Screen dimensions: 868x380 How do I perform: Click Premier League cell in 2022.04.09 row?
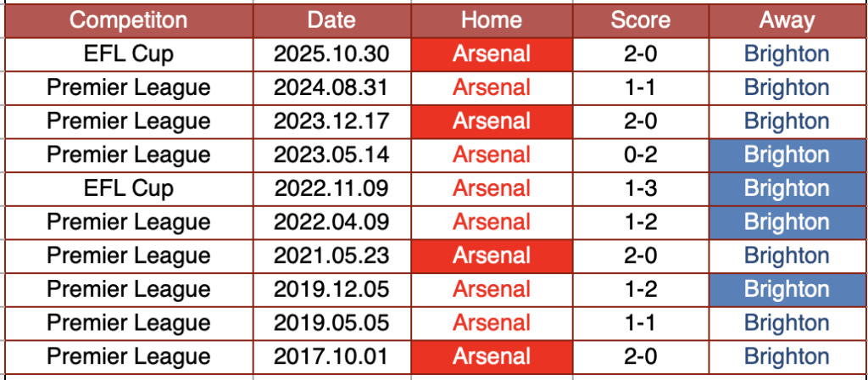pyautogui.click(x=129, y=222)
